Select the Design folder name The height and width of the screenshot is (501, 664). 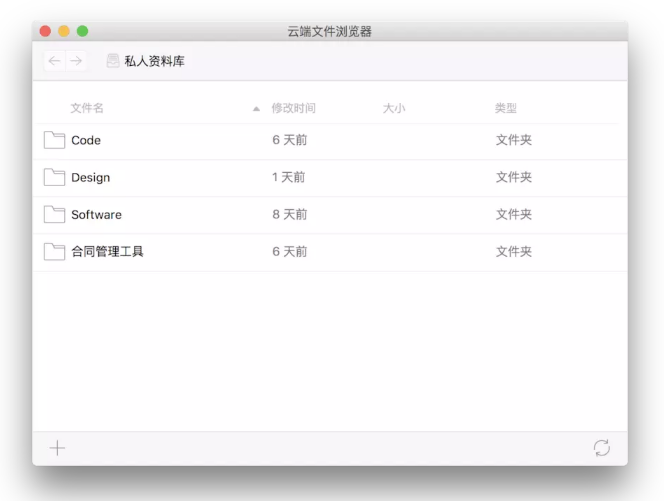point(91,177)
